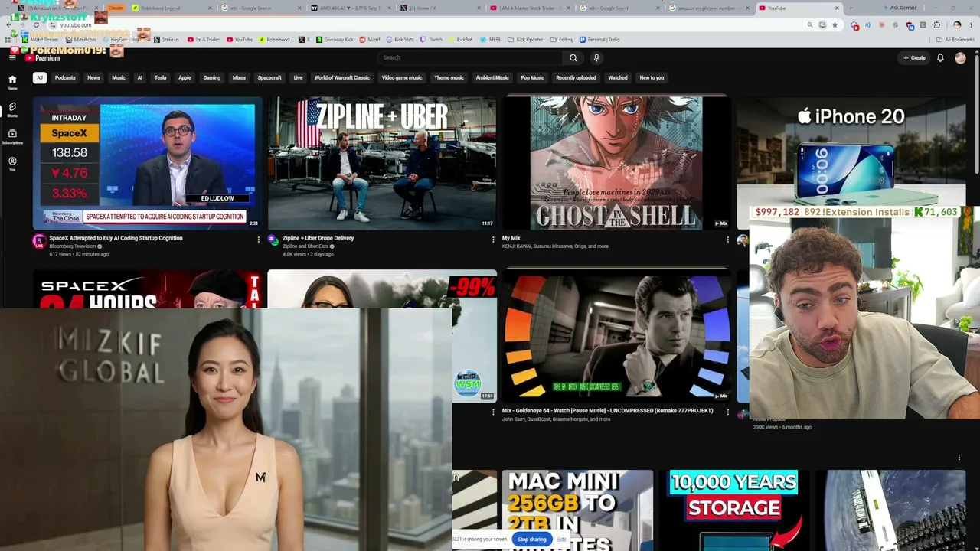
Task: Select the All filter chip
Action: 39,77
